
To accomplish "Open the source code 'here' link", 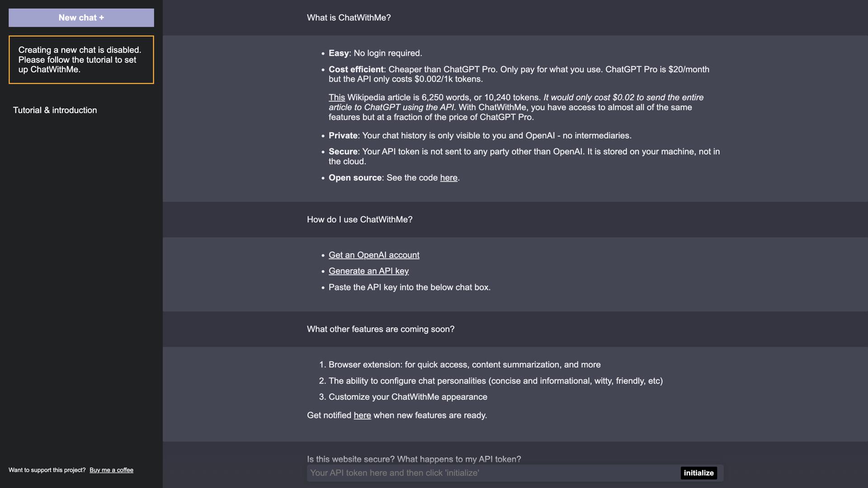I will (x=448, y=178).
